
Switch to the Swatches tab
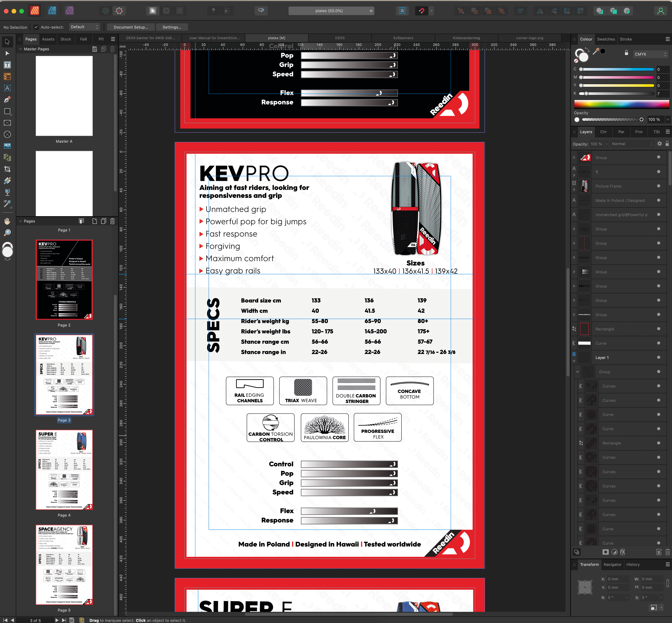click(606, 39)
